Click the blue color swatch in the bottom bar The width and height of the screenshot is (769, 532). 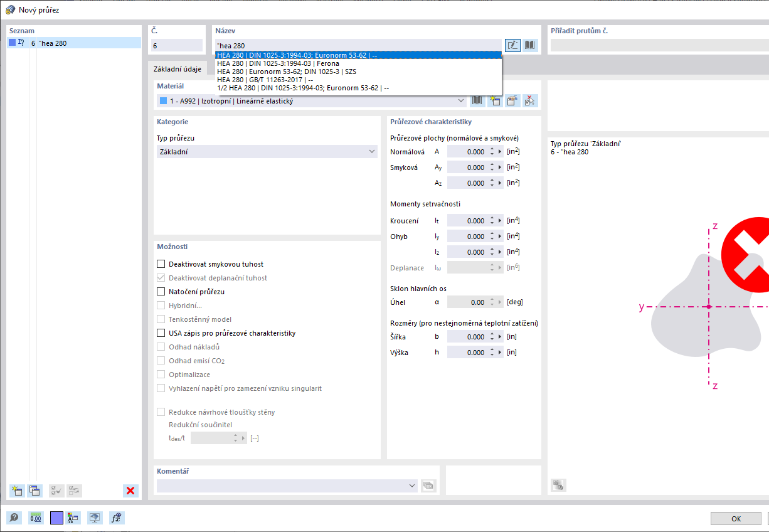tap(56, 518)
